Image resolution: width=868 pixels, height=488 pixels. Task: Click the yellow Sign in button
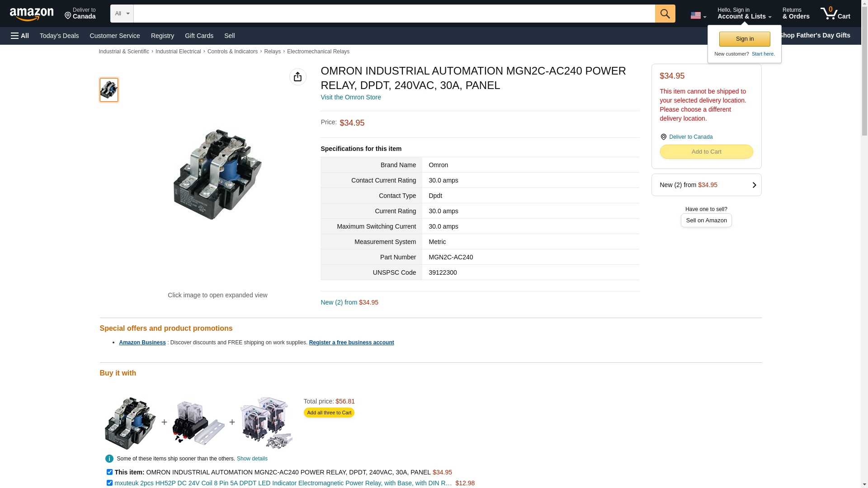(x=744, y=39)
